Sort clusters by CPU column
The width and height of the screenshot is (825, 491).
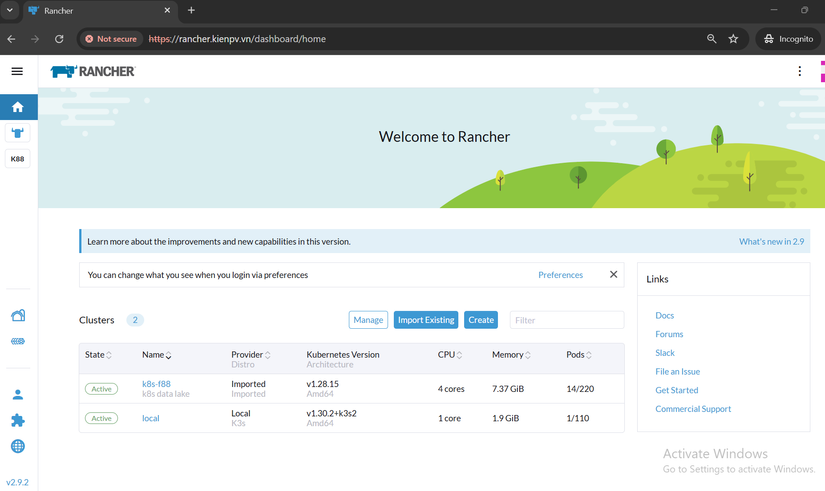[450, 355]
